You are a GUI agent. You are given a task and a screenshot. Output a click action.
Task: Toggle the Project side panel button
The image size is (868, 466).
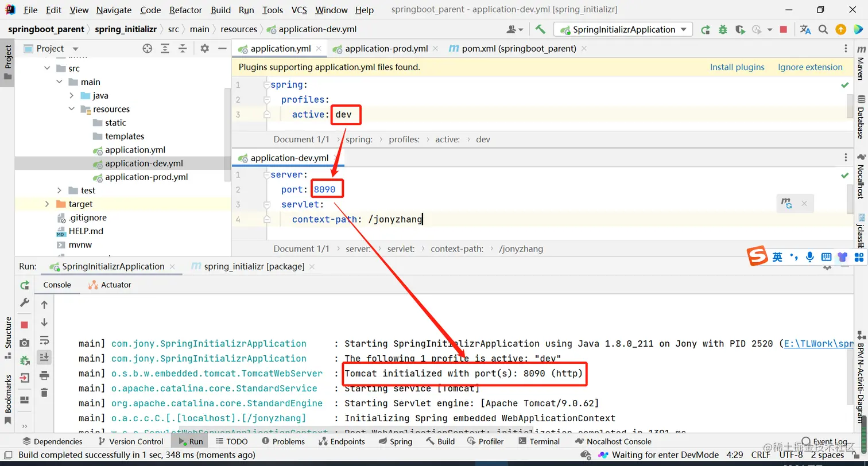click(8, 63)
